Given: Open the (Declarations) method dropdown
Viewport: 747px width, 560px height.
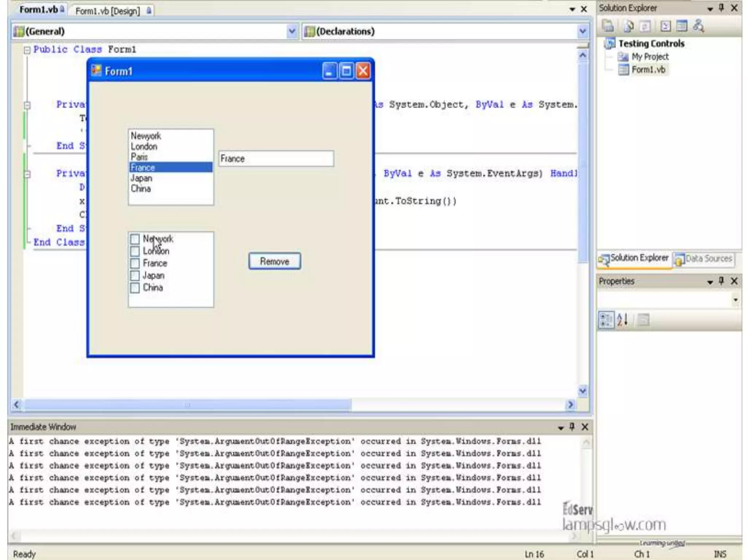Looking at the screenshot, I should coord(582,31).
